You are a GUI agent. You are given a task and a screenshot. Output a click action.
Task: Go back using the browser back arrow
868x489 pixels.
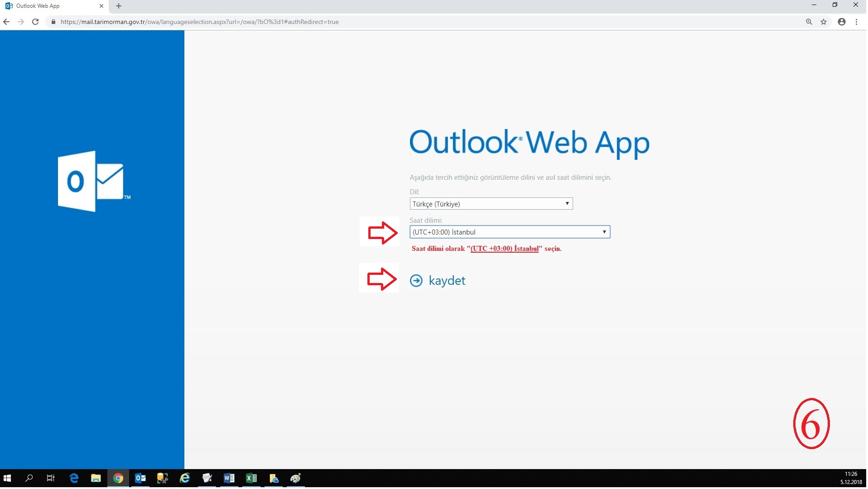[6, 22]
